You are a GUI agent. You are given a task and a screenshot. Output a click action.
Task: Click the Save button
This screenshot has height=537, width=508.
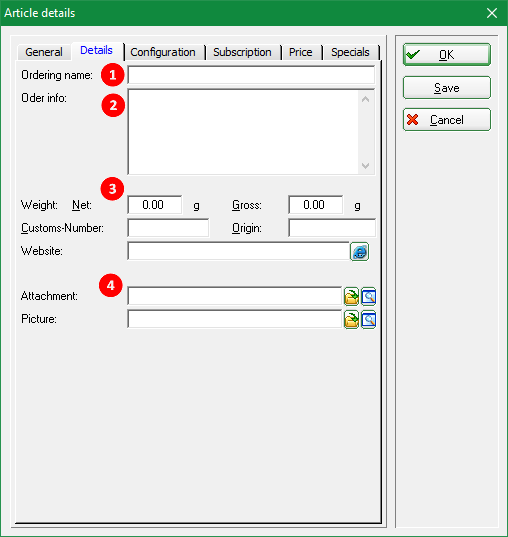coord(447,88)
